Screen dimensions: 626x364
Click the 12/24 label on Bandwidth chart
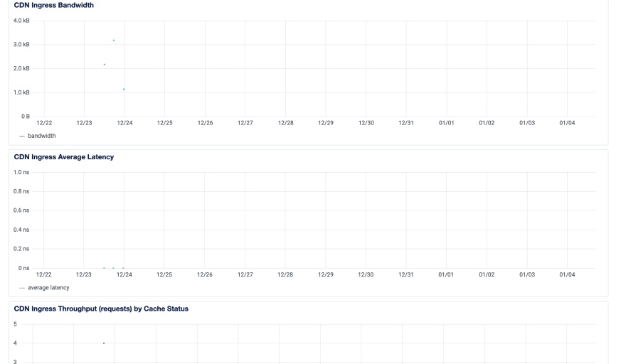point(124,123)
